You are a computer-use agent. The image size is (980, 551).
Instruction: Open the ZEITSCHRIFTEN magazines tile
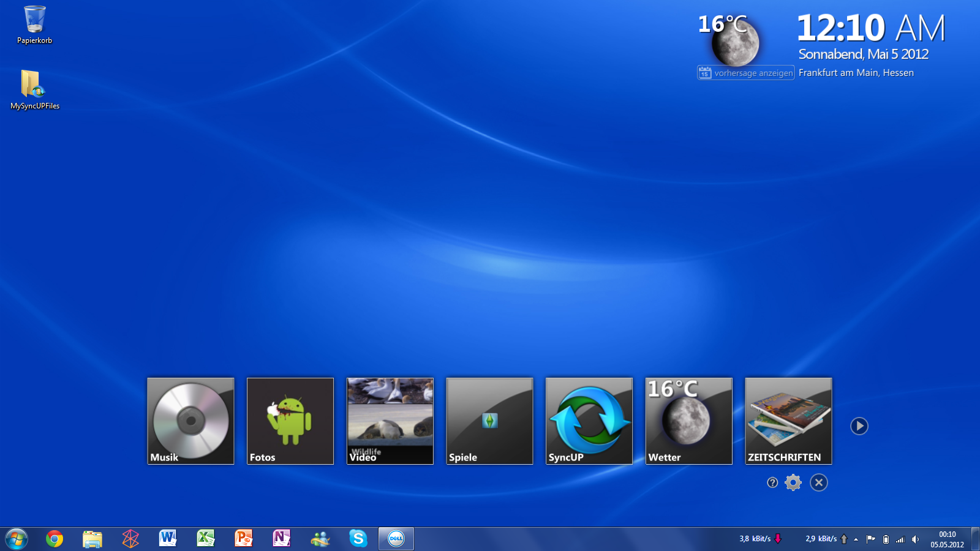[x=788, y=421]
